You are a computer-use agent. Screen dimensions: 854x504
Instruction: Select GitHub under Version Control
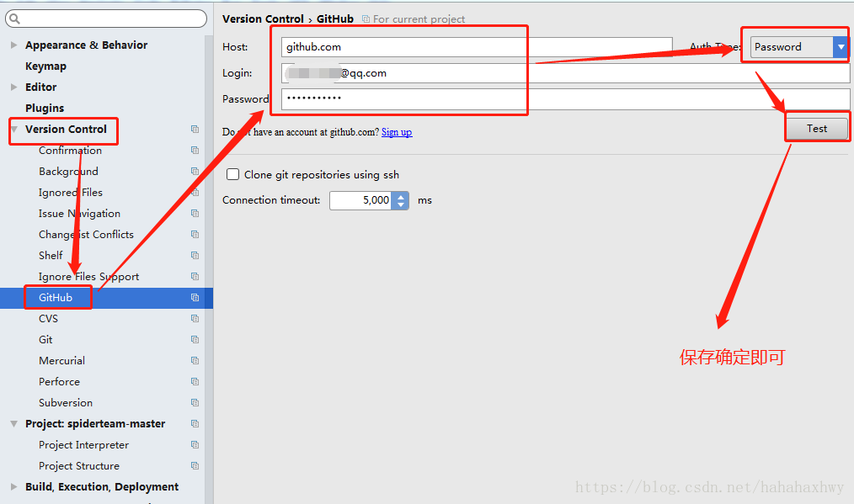[56, 298]
